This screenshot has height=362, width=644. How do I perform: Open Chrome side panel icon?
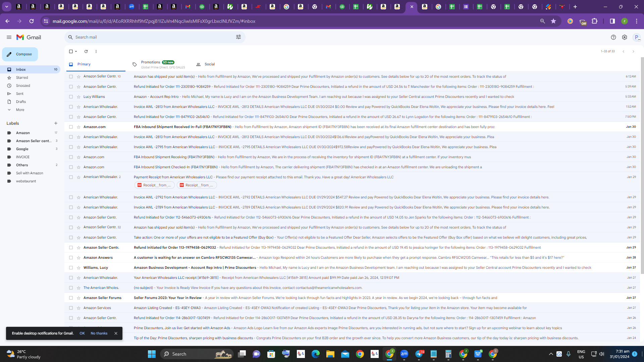612,21
